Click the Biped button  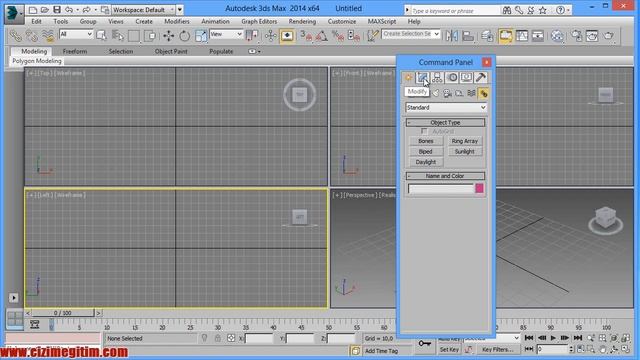click(x=426, y=151)
